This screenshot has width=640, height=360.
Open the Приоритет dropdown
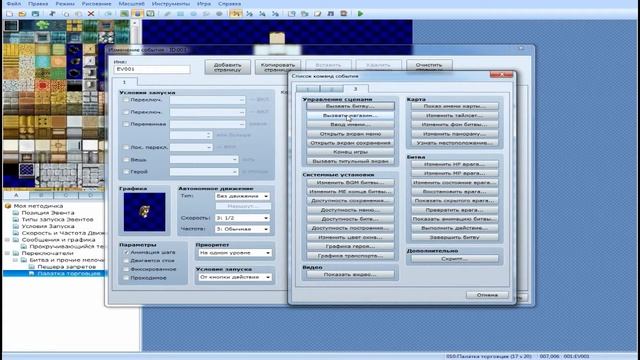click(235, 253)
